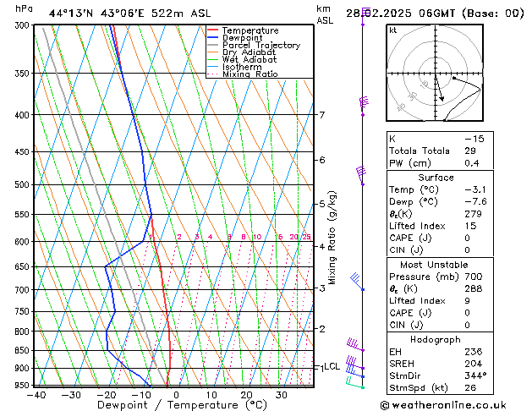Click the Most Unstable section heading

pyautogui.click(x=434, y=265)
